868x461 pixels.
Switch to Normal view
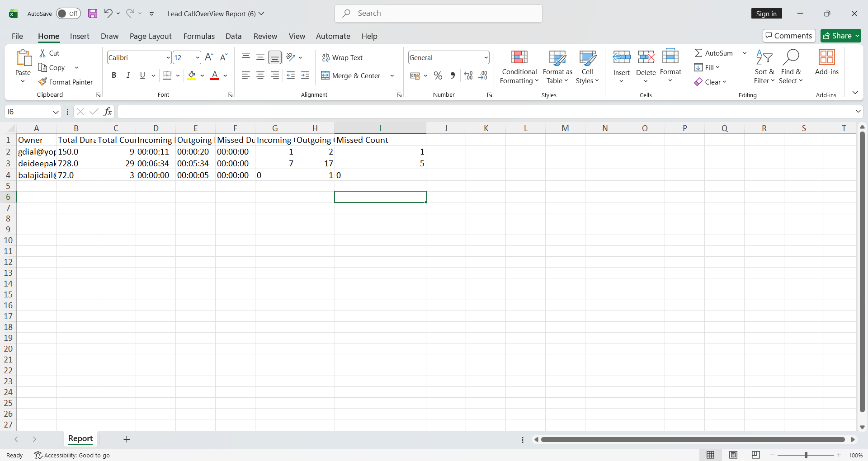coord(711,455)
